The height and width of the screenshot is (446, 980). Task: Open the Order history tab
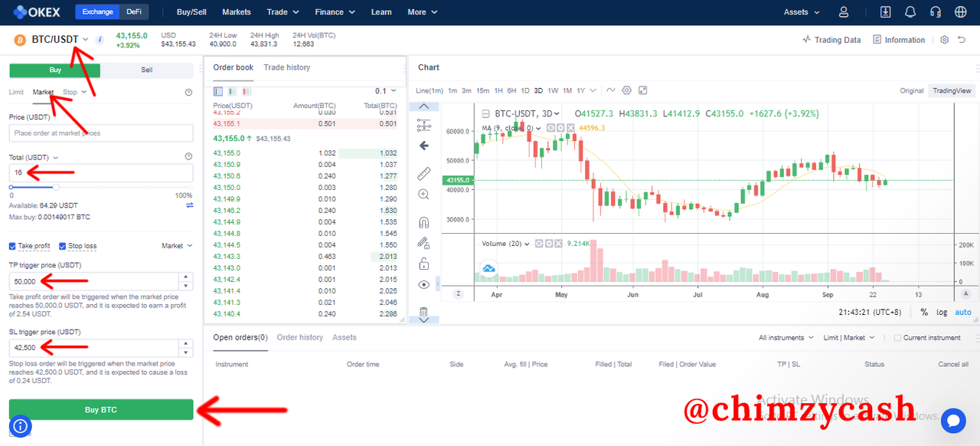pyautogui.click(x=300, y=337)
